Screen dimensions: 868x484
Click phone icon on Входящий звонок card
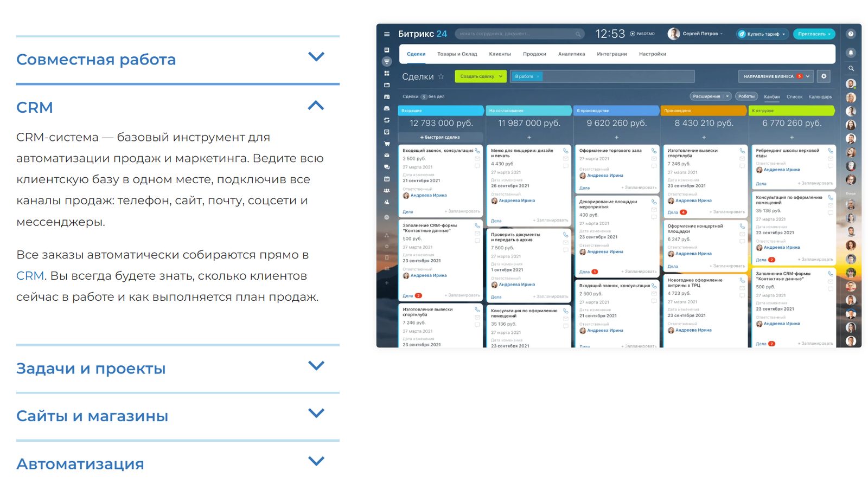click(477, 151)
